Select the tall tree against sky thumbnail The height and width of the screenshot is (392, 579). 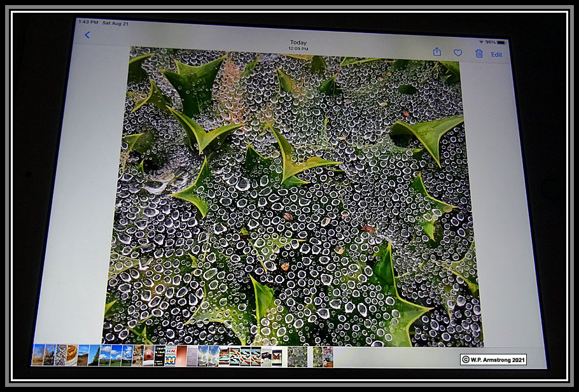94,355
